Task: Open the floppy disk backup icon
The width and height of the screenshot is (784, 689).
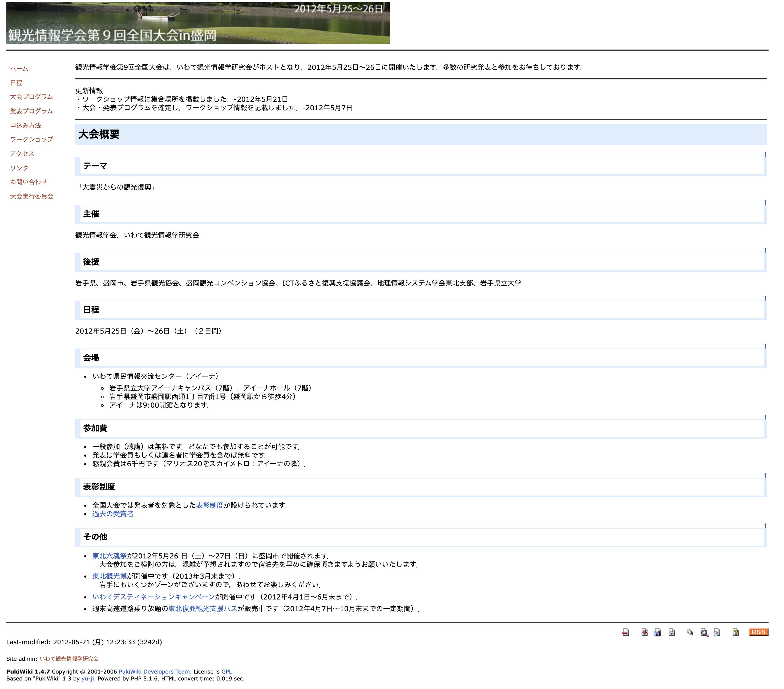Action: click(x=657, y=632)
